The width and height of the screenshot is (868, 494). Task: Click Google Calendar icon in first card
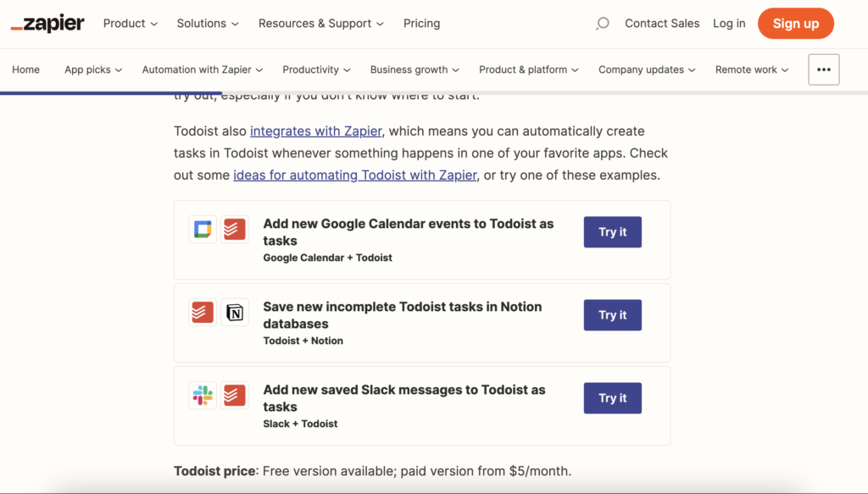coord(203,229)
